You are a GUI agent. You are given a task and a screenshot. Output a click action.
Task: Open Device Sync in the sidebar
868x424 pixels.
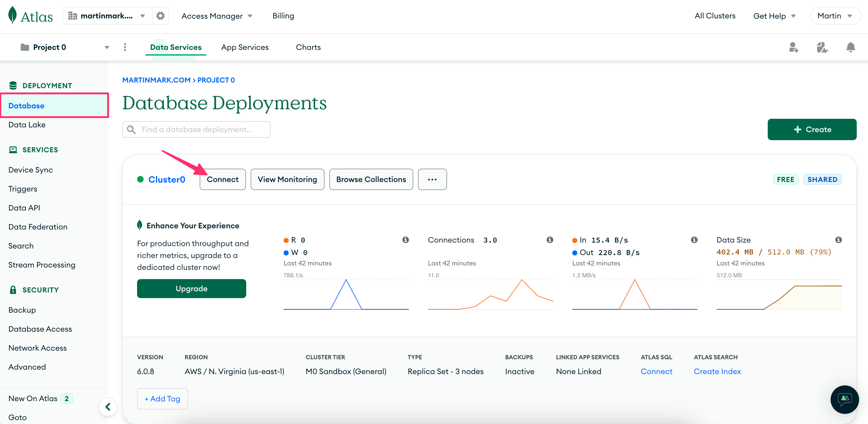[31, 170]
